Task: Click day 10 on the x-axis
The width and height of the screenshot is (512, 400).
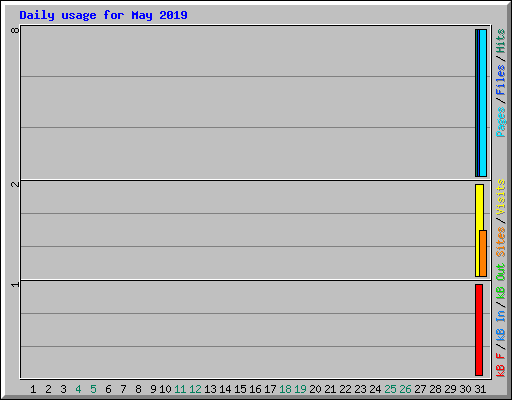Action: point(165,389)
